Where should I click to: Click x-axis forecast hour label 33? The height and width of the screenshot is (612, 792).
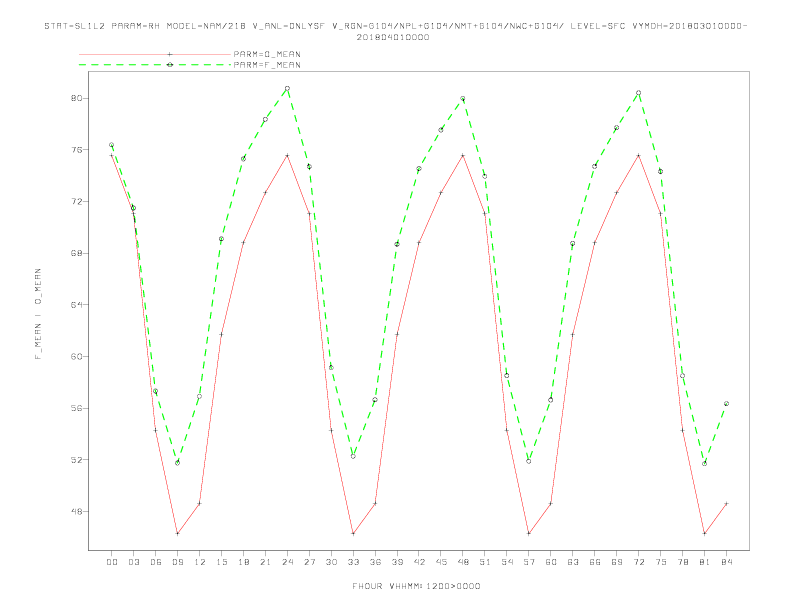coord(353,562)
